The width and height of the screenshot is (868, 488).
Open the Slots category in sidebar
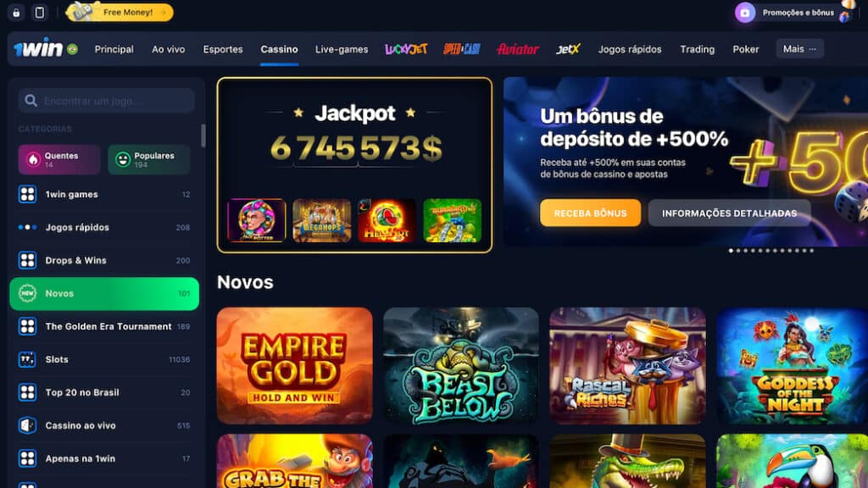tap(104, 359)
